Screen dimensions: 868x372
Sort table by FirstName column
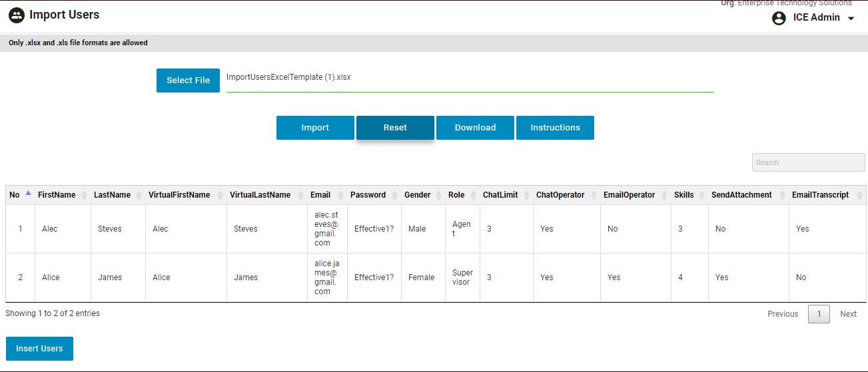(57, 195)
